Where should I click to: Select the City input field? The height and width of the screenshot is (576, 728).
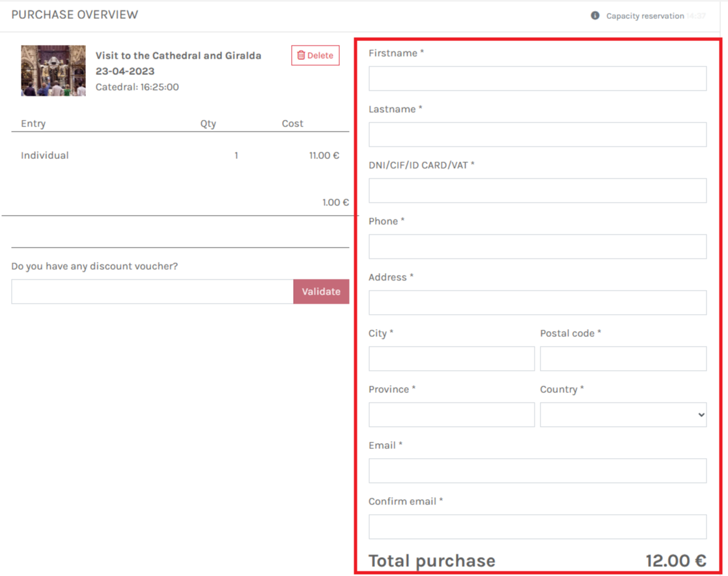pos(452,358)
